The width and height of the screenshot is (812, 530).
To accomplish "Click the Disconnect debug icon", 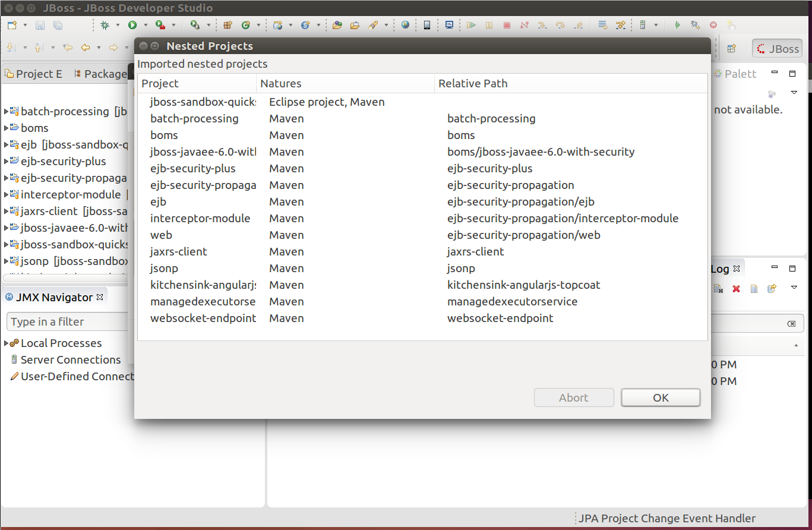I will (x=524, y=25).
